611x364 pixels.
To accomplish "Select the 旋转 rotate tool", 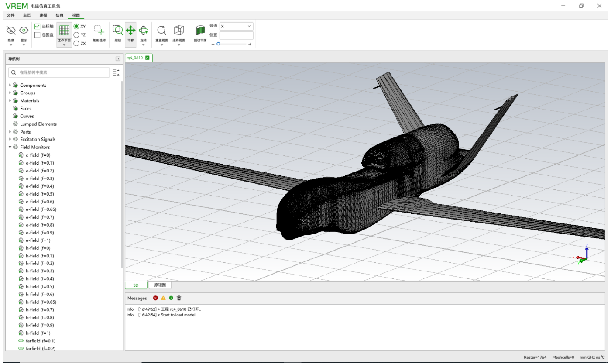I will click(x=143, y=30).
